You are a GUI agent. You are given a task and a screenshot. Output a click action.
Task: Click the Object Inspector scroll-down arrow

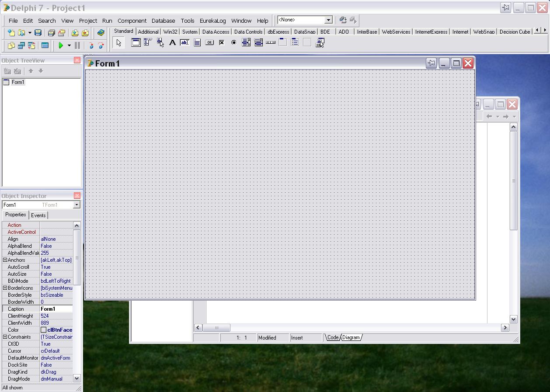(x=77, y=378)
